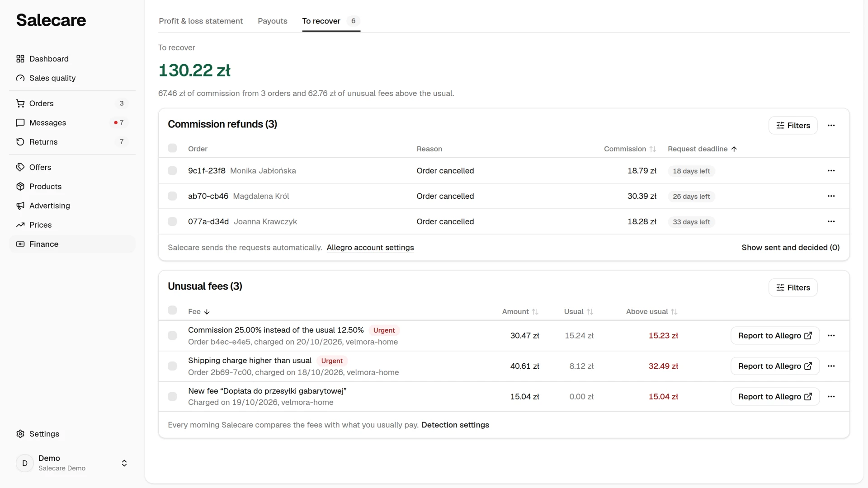
Task: Select all unusual fees checkbox
Action: click(172, 310)
